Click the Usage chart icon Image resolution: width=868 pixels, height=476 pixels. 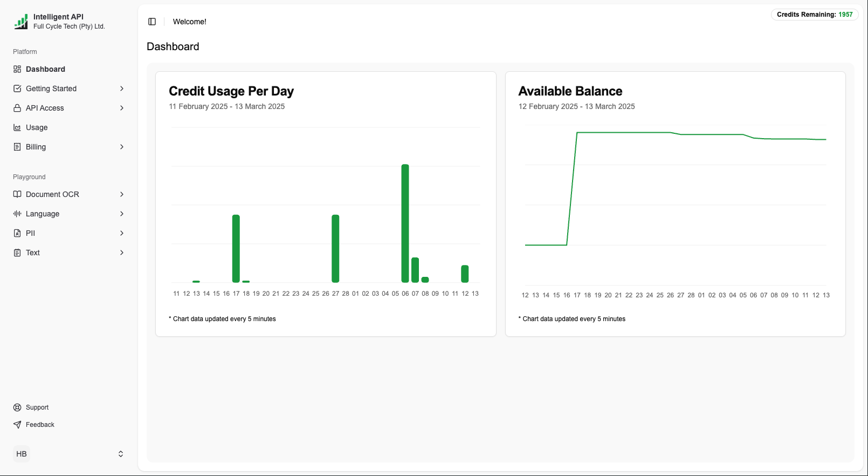17,127
